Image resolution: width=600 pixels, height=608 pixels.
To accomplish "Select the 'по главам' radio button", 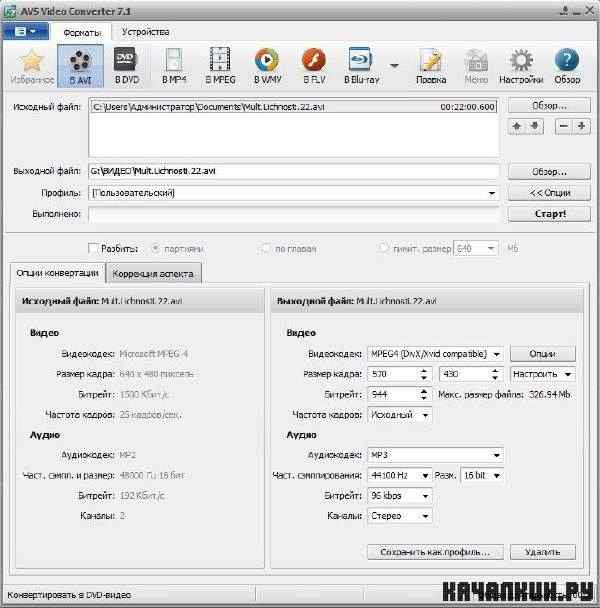I will (266, 248).
